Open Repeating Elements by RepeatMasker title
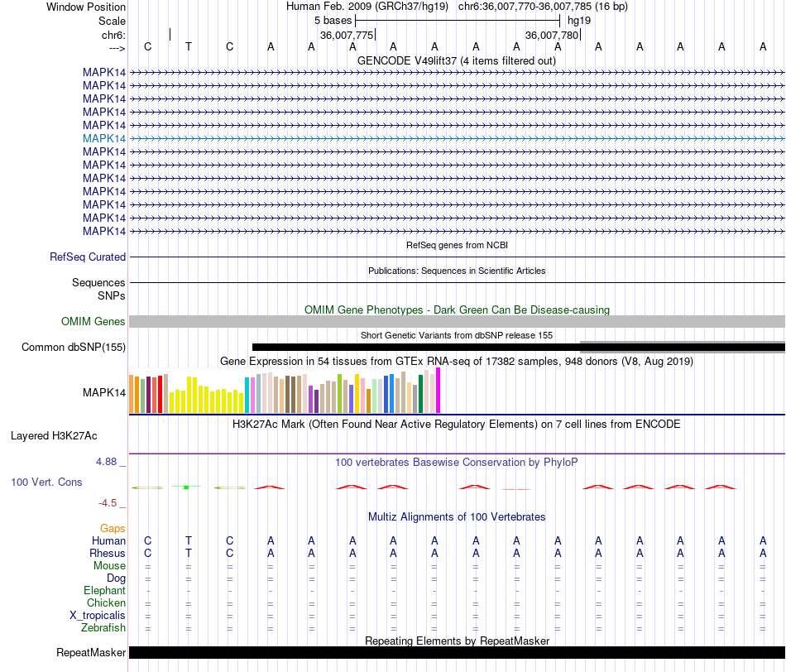This screenshot has height=672, width=786. 458,641
